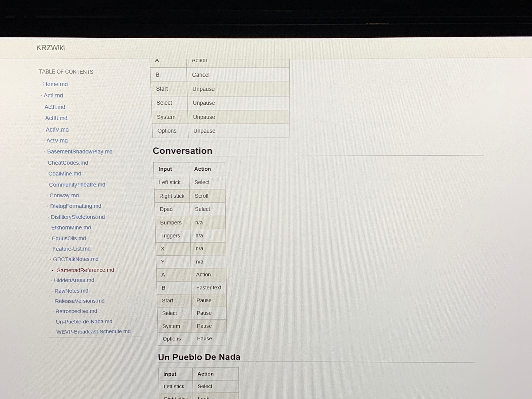The width and height of the screenshot is (532, 399).
Task: Navigate to CheatCodes.md
Action: pos(68,163)
